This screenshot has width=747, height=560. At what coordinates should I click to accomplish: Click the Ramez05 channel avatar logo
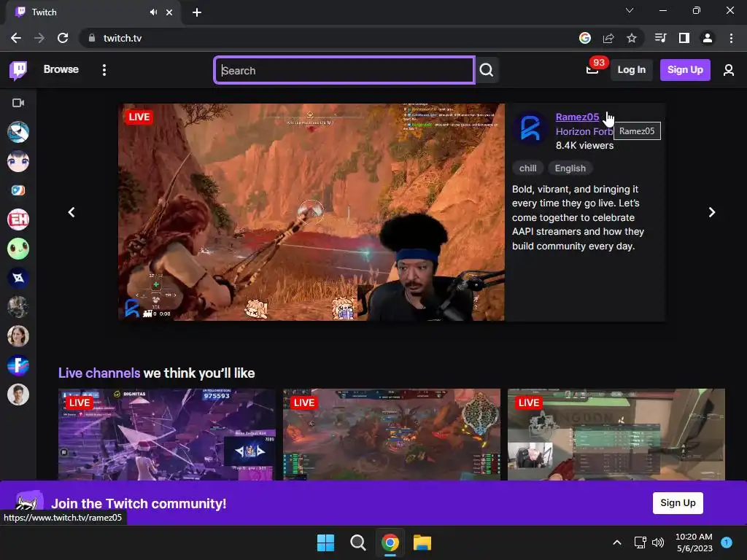[x=530, y=128]
